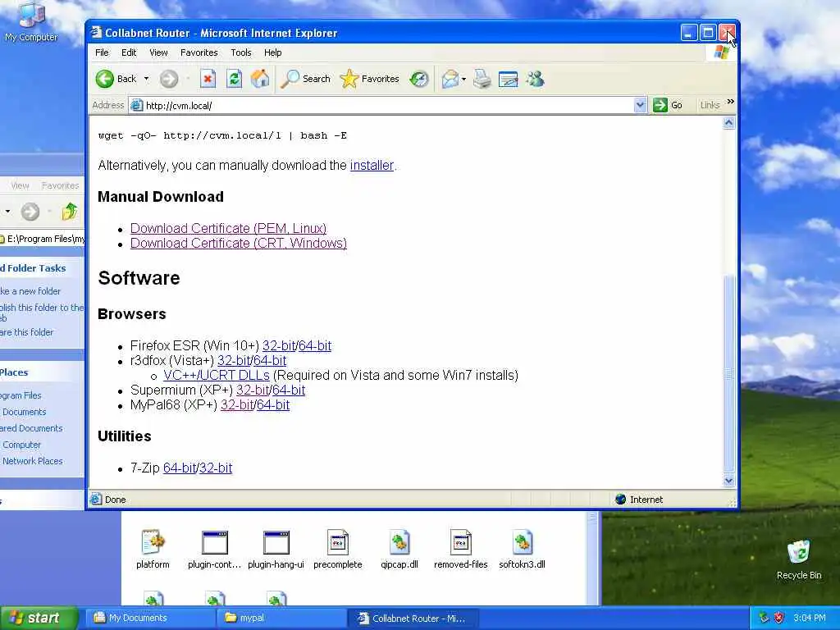Download r3dfox 32-bit
The image size is (840, 630).
(x=234, y=361)
